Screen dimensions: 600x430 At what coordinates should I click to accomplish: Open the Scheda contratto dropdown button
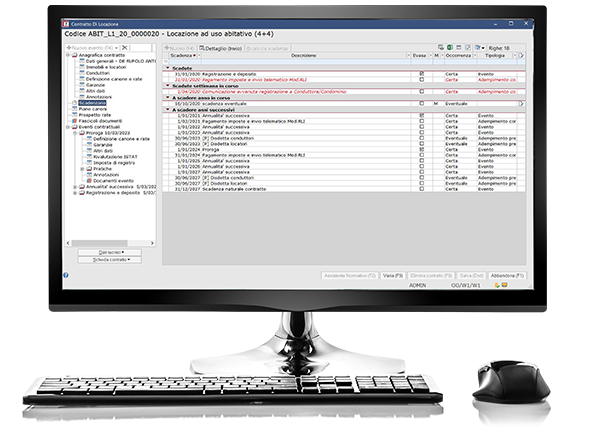108,259
